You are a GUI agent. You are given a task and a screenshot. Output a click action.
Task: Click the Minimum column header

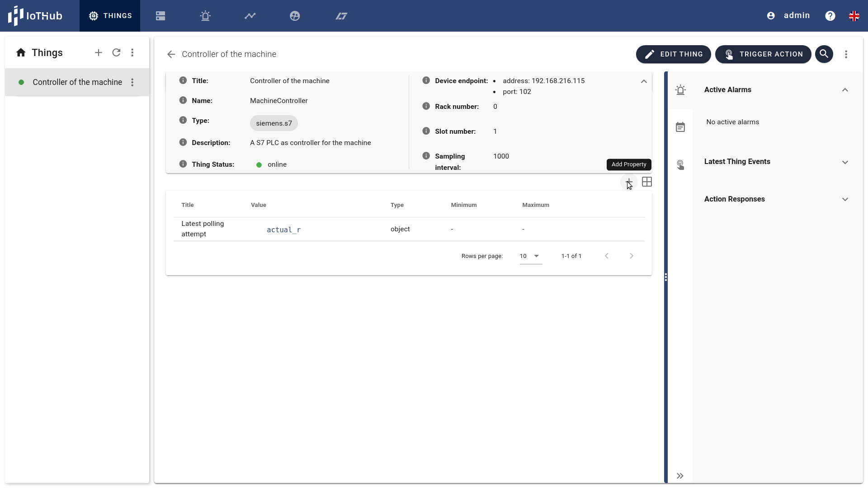coord(464,205)
